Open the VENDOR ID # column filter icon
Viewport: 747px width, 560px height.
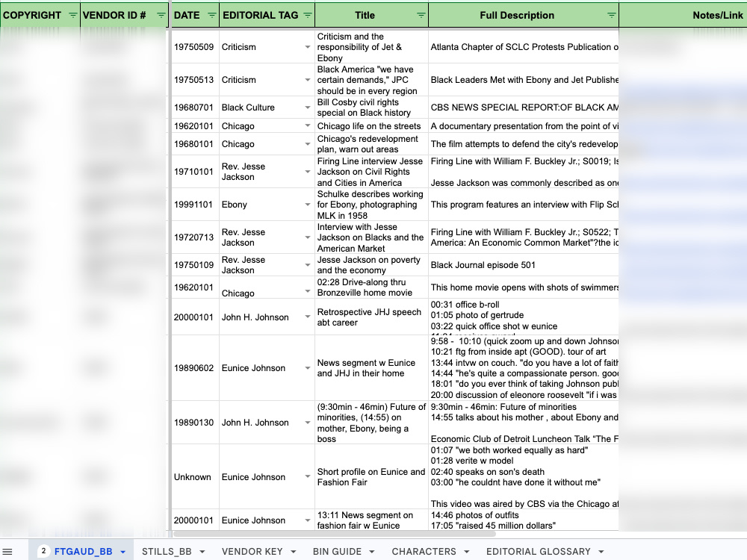(x=161, y=15)
